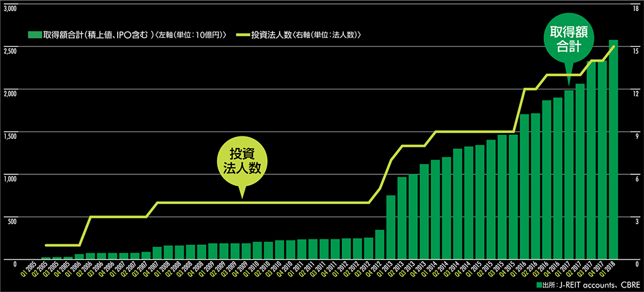644x292 pixels.
Task: Select the 6 label on the right axis
Action: [636, 178]
